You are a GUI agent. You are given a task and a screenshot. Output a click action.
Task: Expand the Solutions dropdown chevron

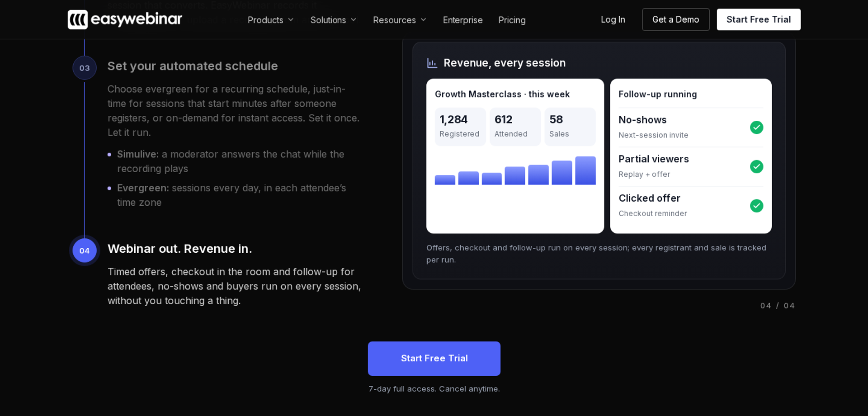[354, 20]
